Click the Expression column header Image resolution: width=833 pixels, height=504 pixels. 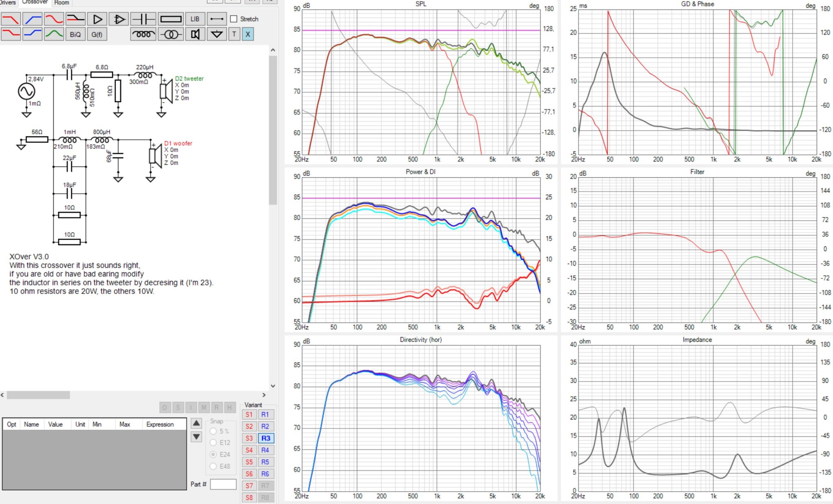coord(160,424)
